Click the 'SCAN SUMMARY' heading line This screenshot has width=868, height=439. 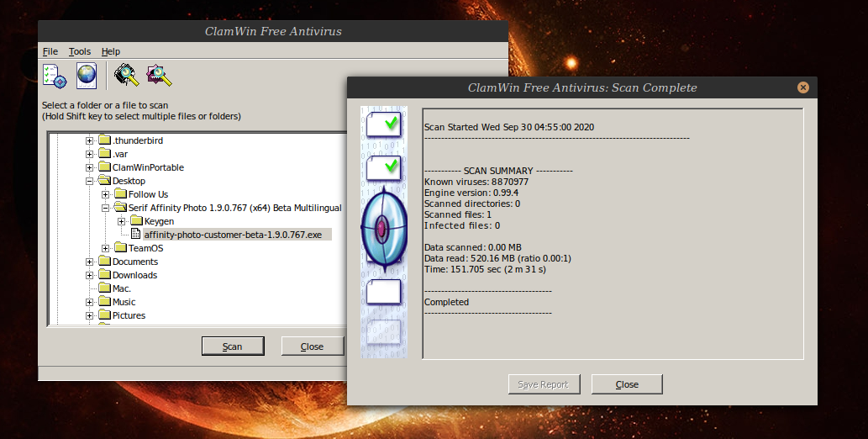498,171
